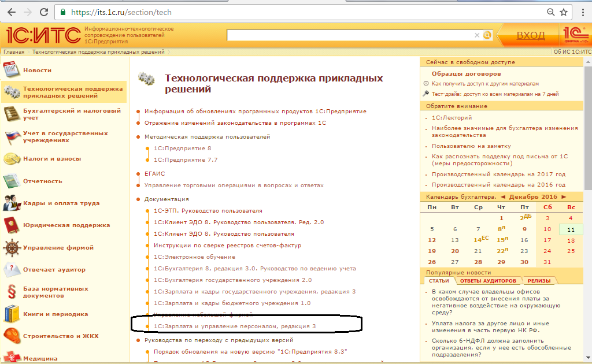This screenshot has width=592, height=364.
Task: Open Новости section in sidebar
Action: point(38,70)
